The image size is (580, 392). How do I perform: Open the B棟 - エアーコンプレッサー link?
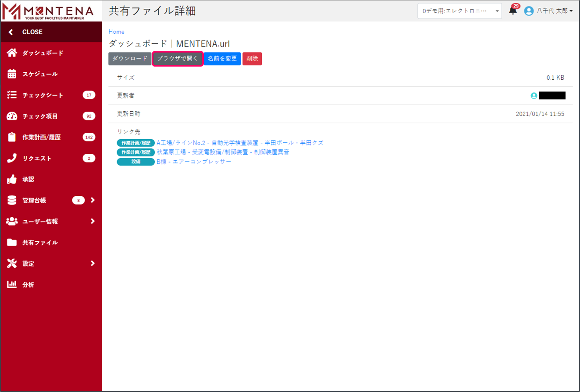193,162
